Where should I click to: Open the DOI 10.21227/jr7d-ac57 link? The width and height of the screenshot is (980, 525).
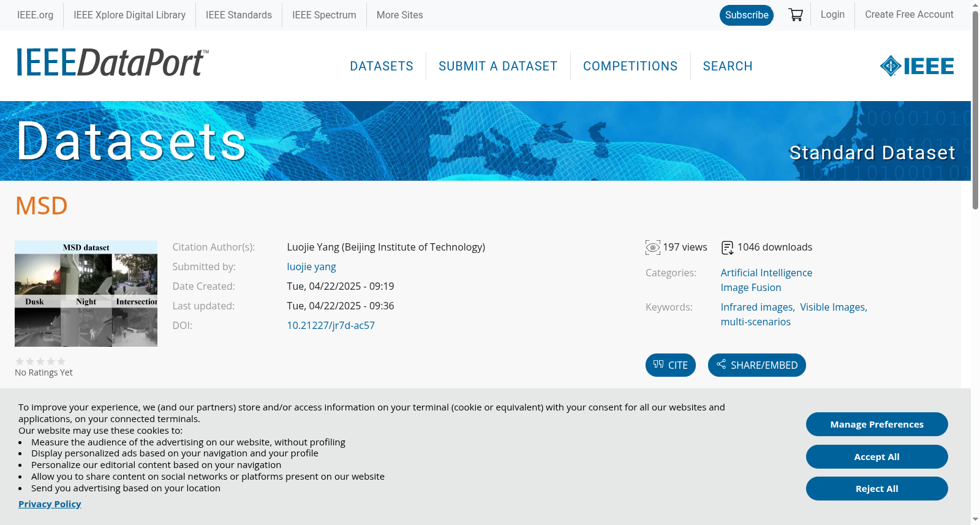[331, 325]
